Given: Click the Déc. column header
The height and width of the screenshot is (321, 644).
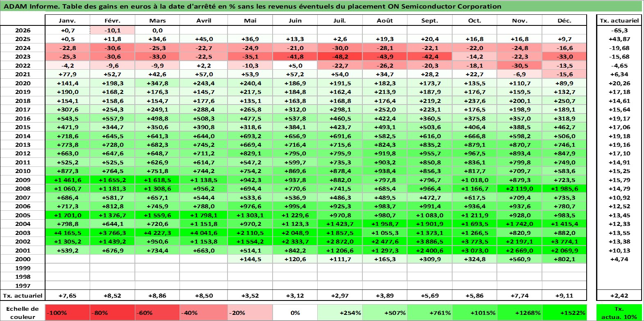Looking at the screenshot, I should (564, 20).
